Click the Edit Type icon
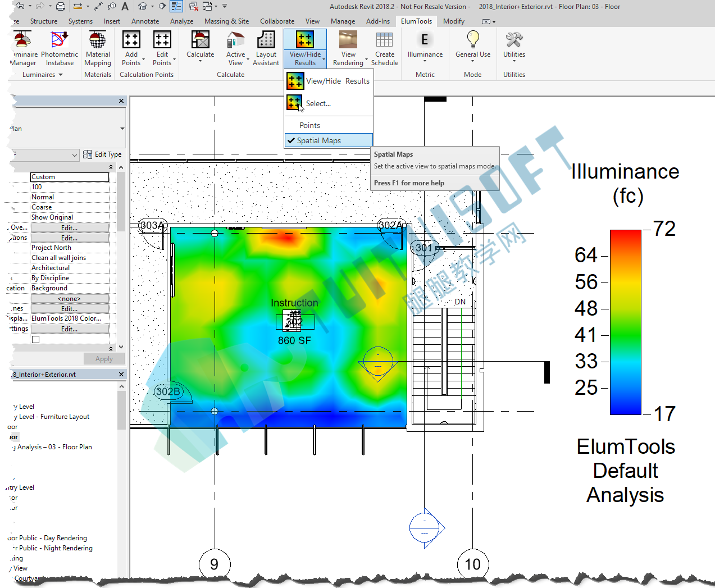715x588 pixels. tap(88, 154)
